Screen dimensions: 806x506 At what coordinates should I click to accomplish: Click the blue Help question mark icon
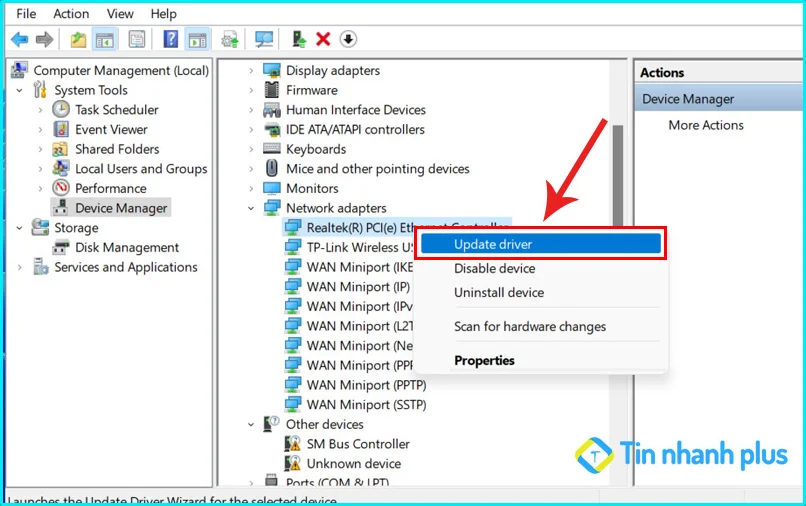click(171, 39)
